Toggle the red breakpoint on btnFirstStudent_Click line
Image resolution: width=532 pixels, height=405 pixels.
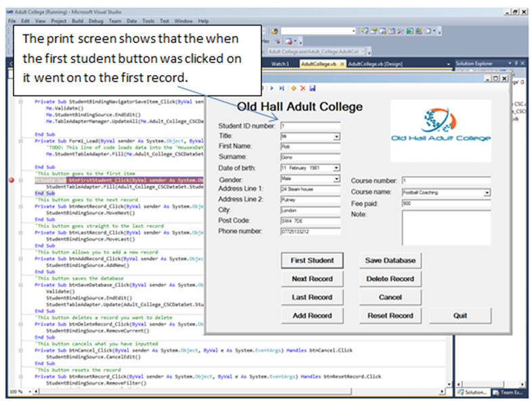coord(12,180)
